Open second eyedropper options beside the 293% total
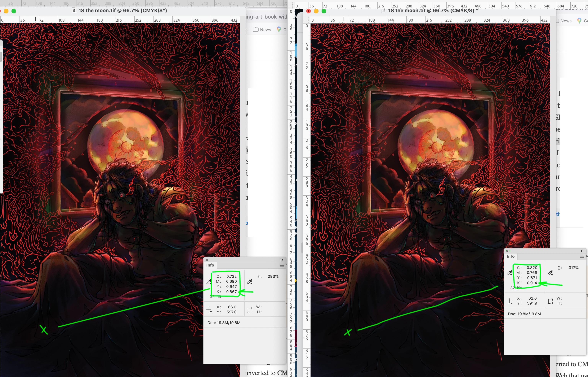 [x=250, y=282]
